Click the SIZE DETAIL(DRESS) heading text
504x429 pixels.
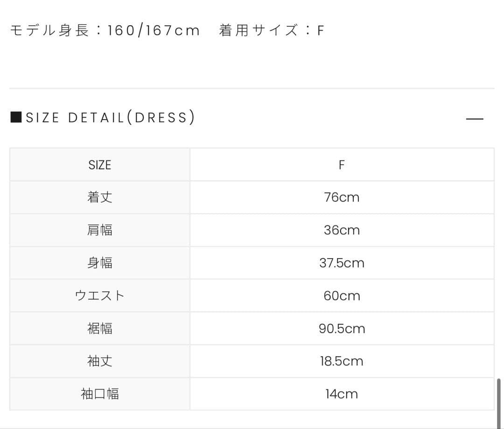[x=110, y=118]
